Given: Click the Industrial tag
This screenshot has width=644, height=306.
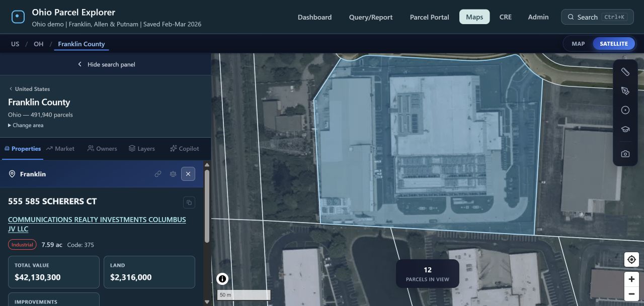Looking at the screenshot, I should click(23, 245).
